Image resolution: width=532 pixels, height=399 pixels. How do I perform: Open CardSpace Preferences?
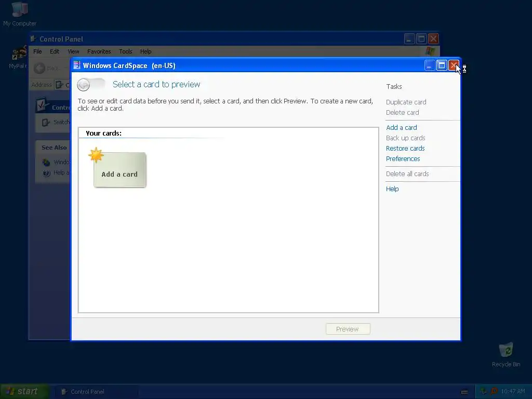403,159
